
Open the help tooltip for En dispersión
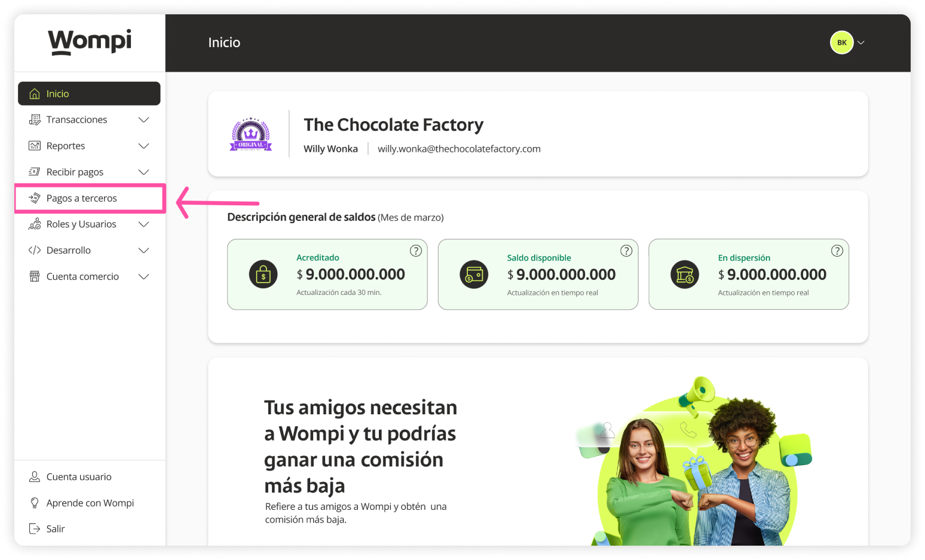tap(837, 251)
